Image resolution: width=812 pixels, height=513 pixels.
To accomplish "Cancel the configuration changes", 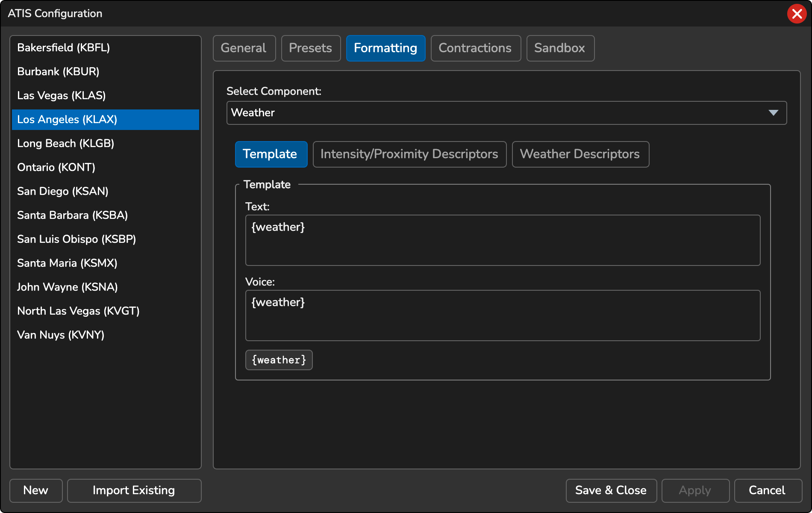I will point(767,490).
